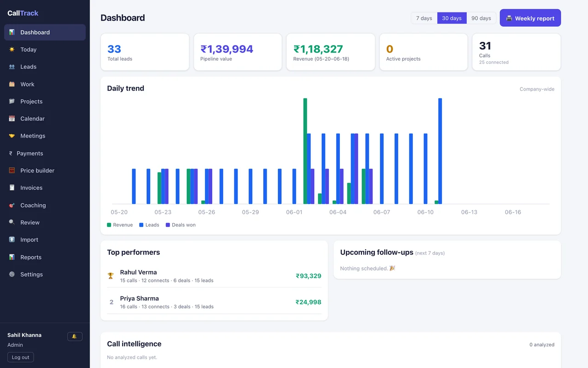Click the Company-wide label on chart
Image resolution: width=588 pixels, height=368 pixels.
(537, 89)
